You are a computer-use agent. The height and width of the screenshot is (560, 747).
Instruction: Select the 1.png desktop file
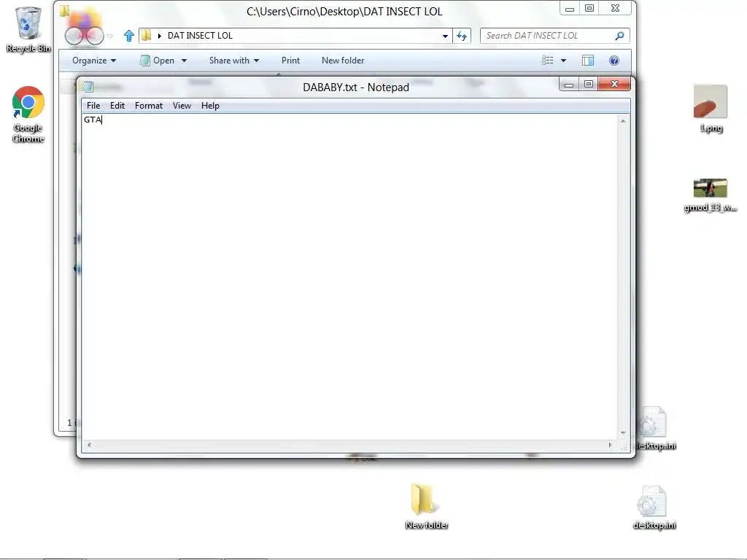pos(711,109)
